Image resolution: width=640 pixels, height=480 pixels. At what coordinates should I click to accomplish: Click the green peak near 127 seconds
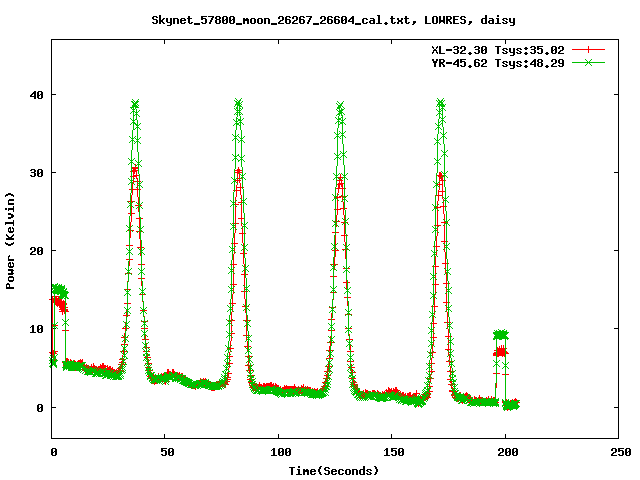(340, 105)
